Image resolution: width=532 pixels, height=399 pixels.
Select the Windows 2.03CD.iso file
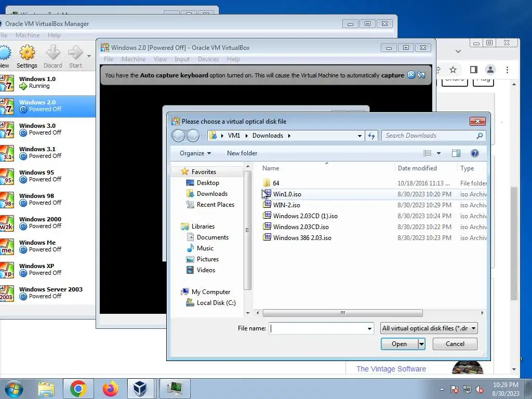[x=301, y=227]
